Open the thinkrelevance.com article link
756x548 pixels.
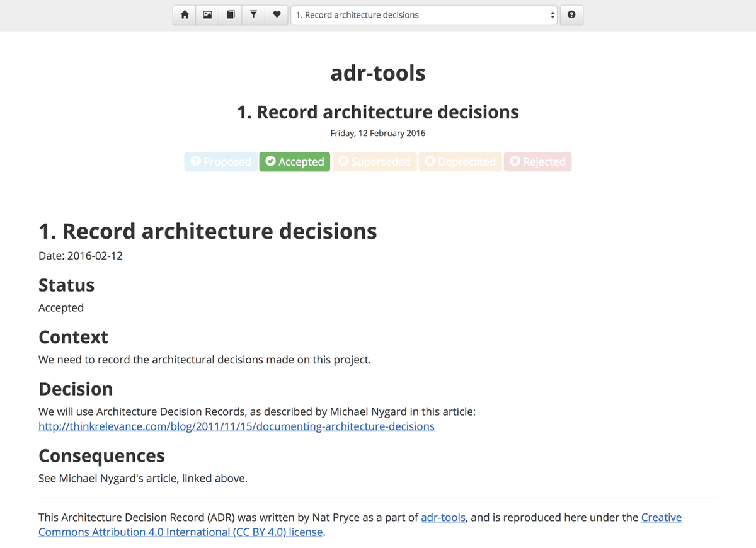tap(236, 426)
